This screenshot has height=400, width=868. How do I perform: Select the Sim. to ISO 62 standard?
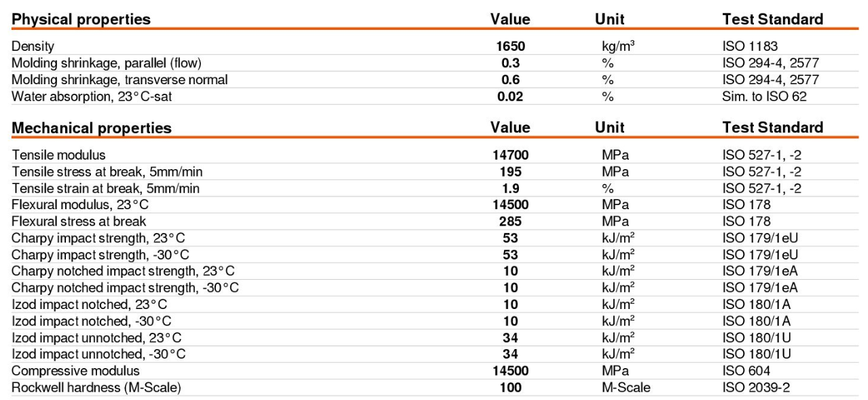tap(764, 96)
